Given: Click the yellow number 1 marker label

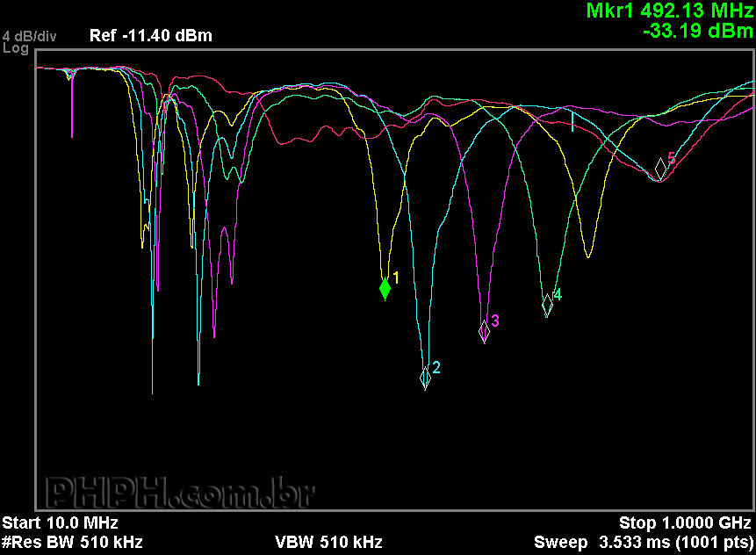Looking at the screenshot, I should (x=396, y=277).
